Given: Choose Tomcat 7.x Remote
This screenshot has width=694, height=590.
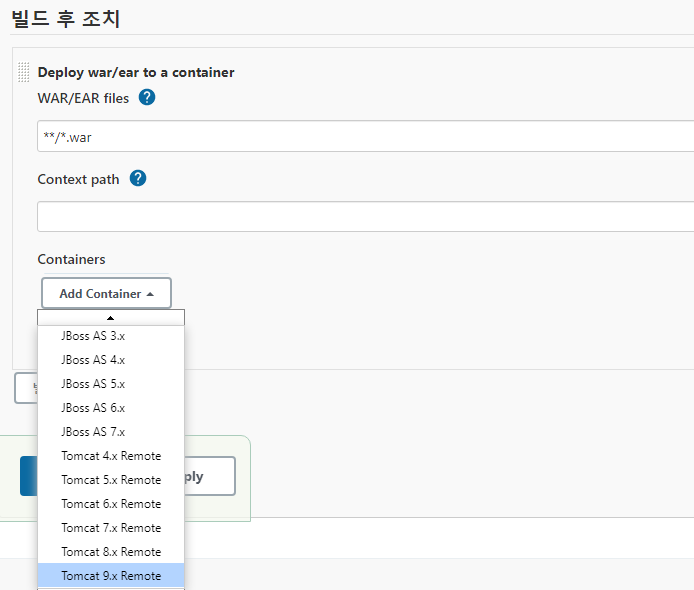Looking at the screenshot, I should click(111, 528).
